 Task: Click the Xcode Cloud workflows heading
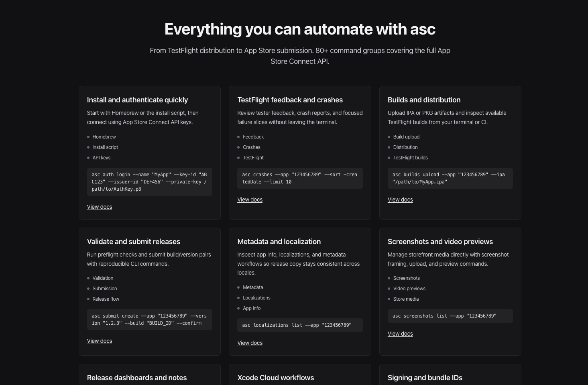pos(275,377)
